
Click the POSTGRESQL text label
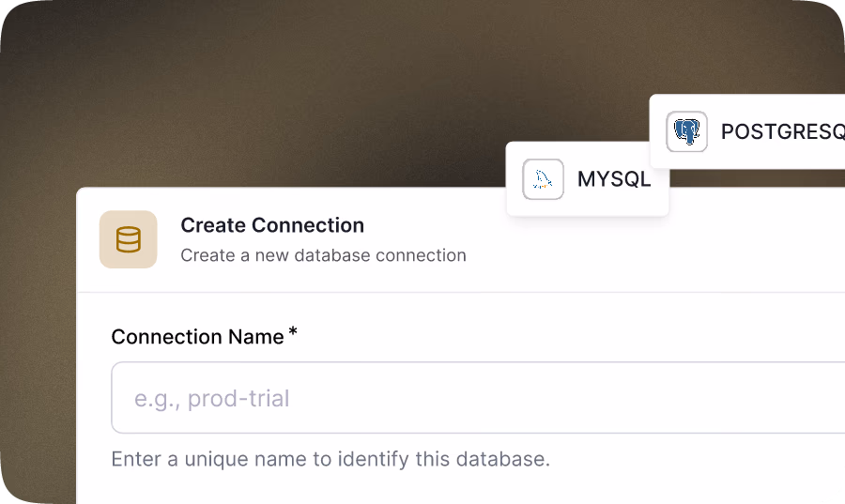pyautogui.click(x=783, y=132)
